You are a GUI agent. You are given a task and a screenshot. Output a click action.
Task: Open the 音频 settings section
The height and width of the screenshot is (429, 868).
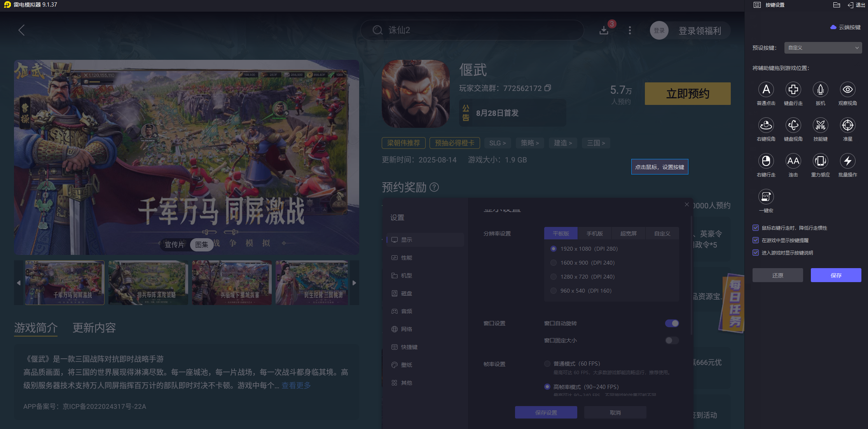407,311
